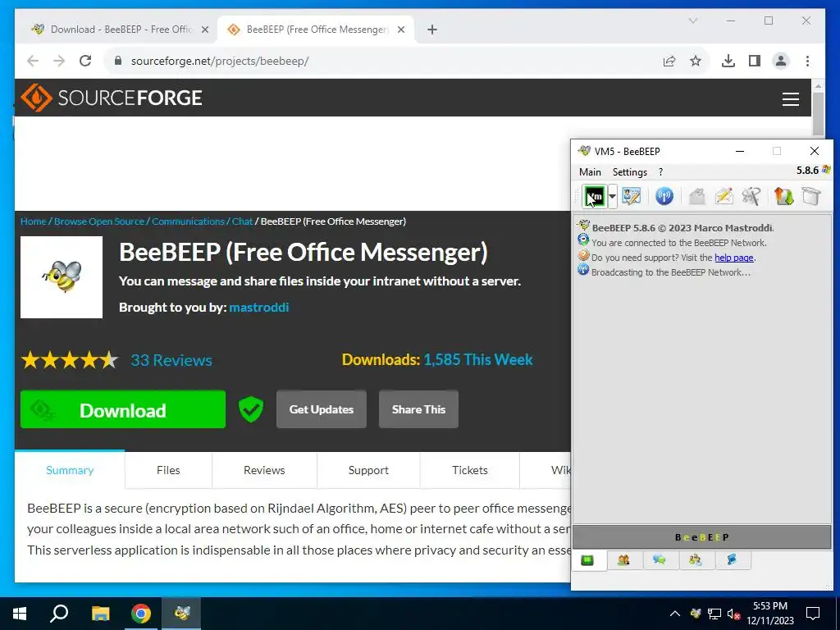Image resolution: width=840 pixels, height=630 pixels.
Task: Bookmark this page with the star icon
Action: click(696, 61)
